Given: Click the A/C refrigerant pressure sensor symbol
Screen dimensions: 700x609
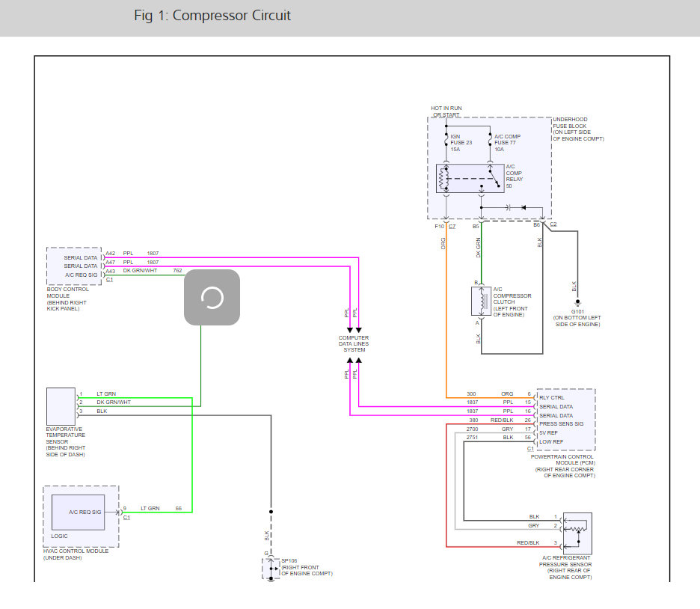Looking at the screenshot, I should point(577,532).
